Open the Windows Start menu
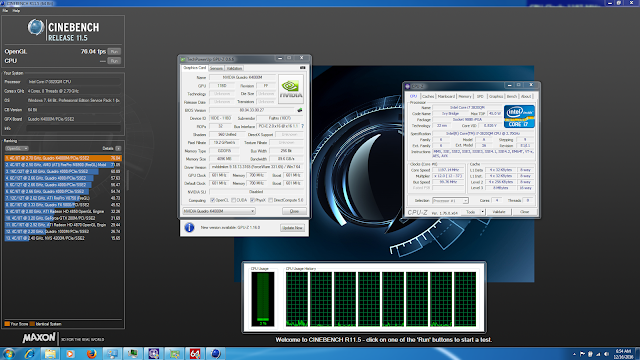This screenshot has width=640, height=360. (x=9, y=353)
